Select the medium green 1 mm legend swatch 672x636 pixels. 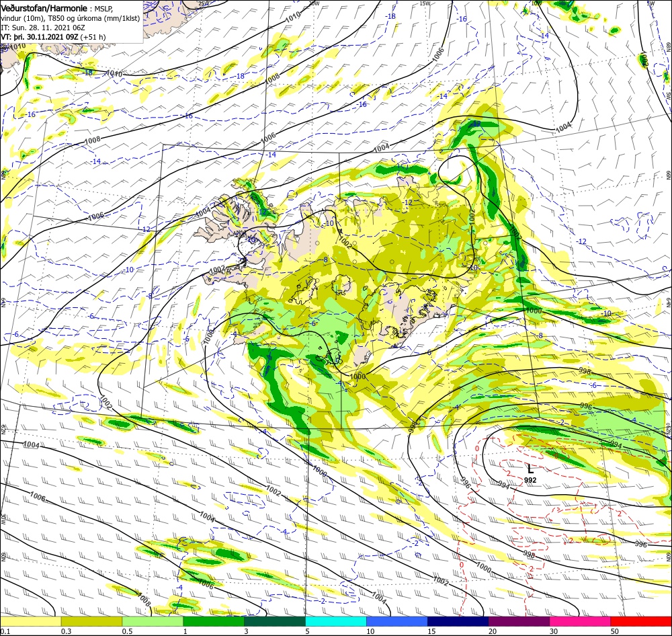coord(214,621)
